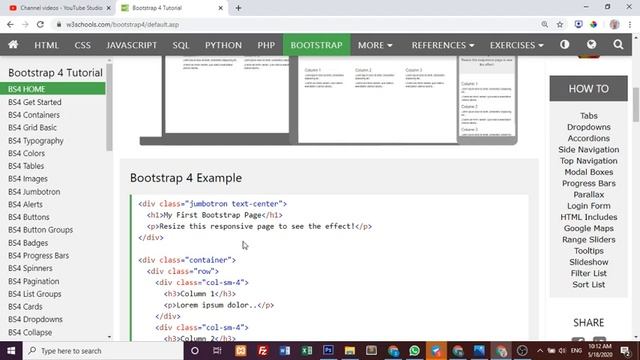Image resolution: width=640 pixels, height=360 pixels.
Task: Click the volume speaker tray icon
Action: 562,351
